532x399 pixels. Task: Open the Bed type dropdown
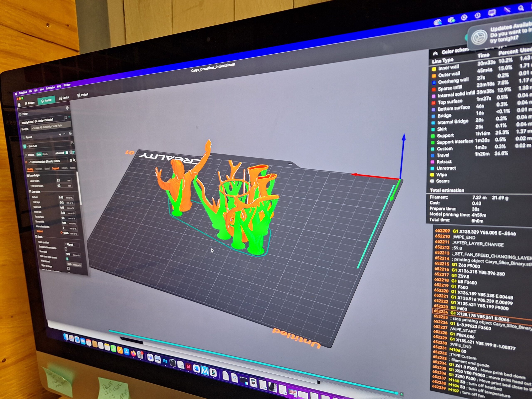(x=51, y=126)
